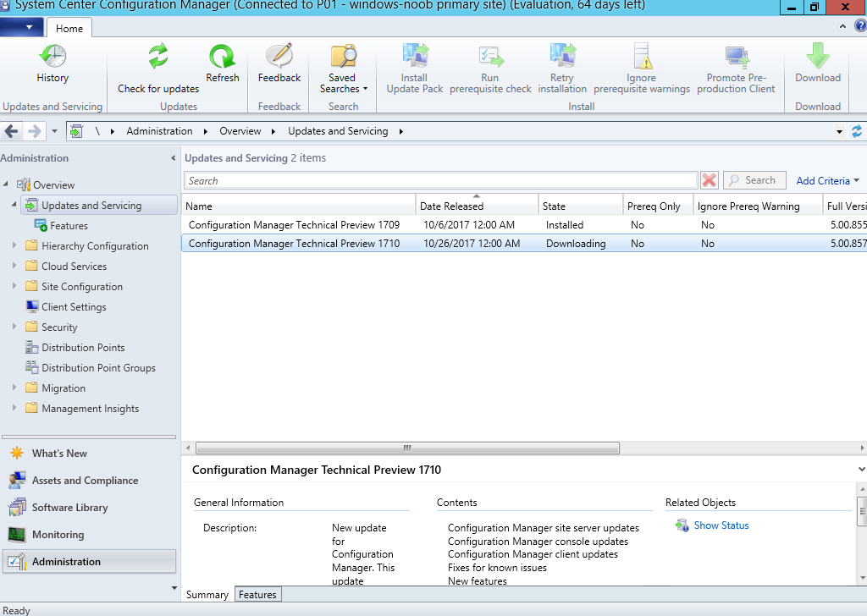Image resolution: width=867 pixels, height=616 pixels.
Task: Open Saved Searches dropdown in ribbon
Action: 343,69
